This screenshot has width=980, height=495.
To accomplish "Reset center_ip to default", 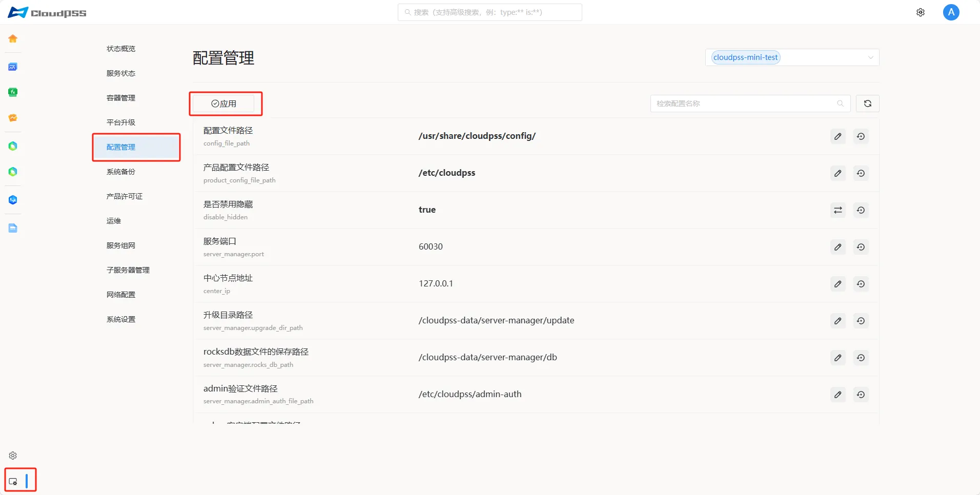I will coord(861,284).
